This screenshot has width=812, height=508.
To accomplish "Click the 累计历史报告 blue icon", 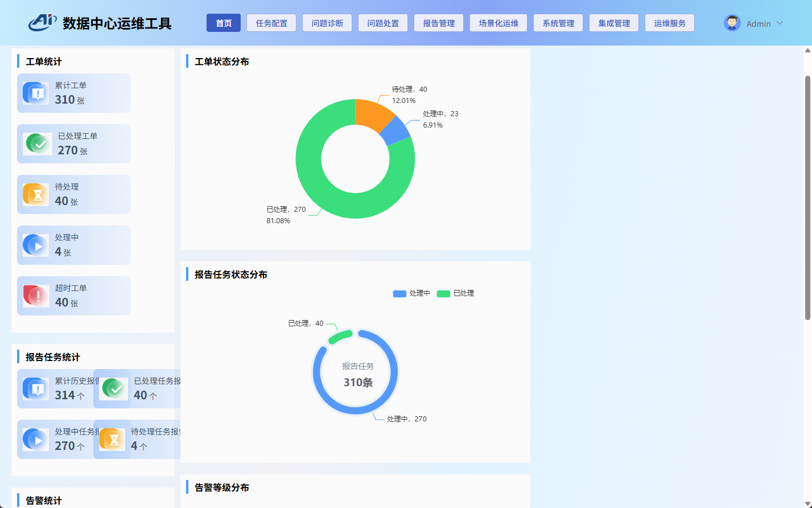I will (36, 388).
